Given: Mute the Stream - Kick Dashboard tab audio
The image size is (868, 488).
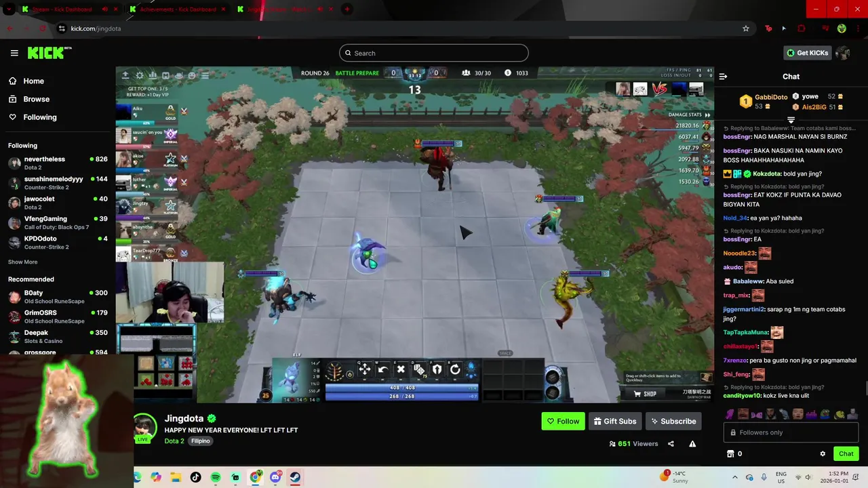Looking at the screenshot, I should pos(105,9).
